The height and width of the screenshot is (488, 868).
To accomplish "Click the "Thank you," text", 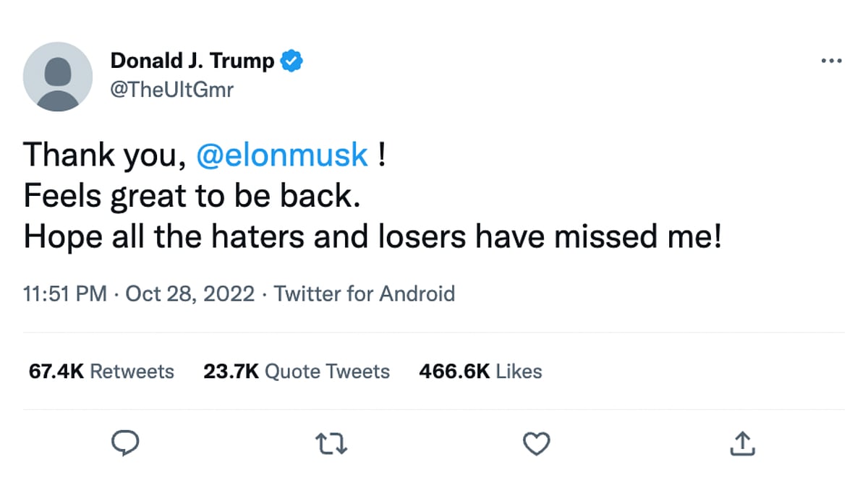I will (x=101, y=155).
